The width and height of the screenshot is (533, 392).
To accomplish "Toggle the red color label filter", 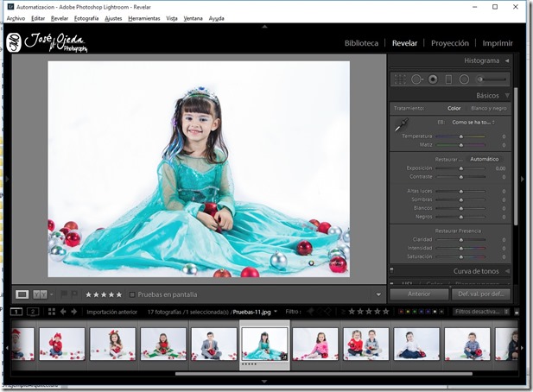I will [x=401, y=312].
